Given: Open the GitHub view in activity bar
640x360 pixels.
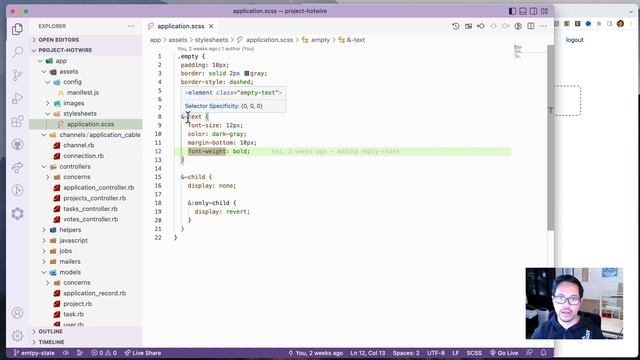Looking at the screenshot, I should coord(17,144).
